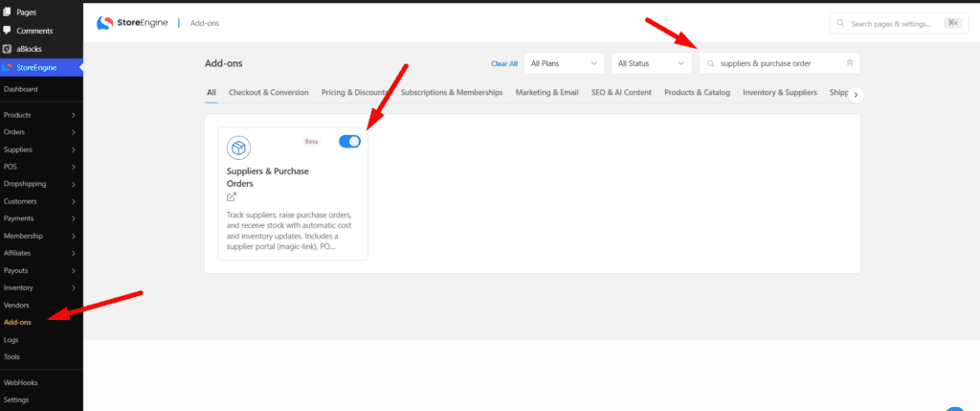Expand the Payments sidebar submenu
This screenshot has width=980, height=411.
pos(74,218)
